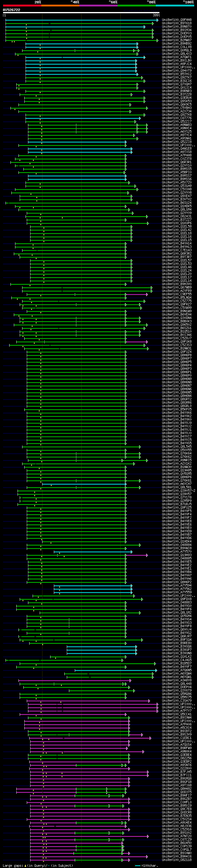197x868 pixels.
Task: Select the UniRef100_O82118 label
Action: coord(177,860)
